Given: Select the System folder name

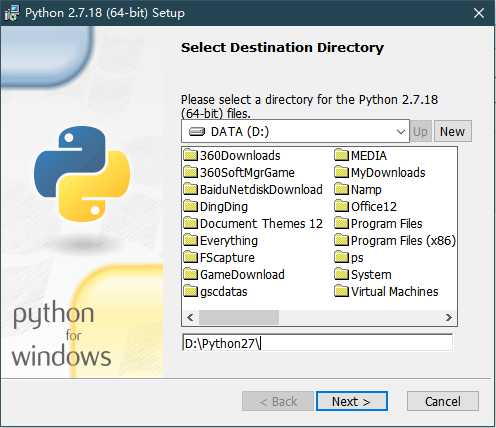Looking at the screenshot, I should 371,275.
